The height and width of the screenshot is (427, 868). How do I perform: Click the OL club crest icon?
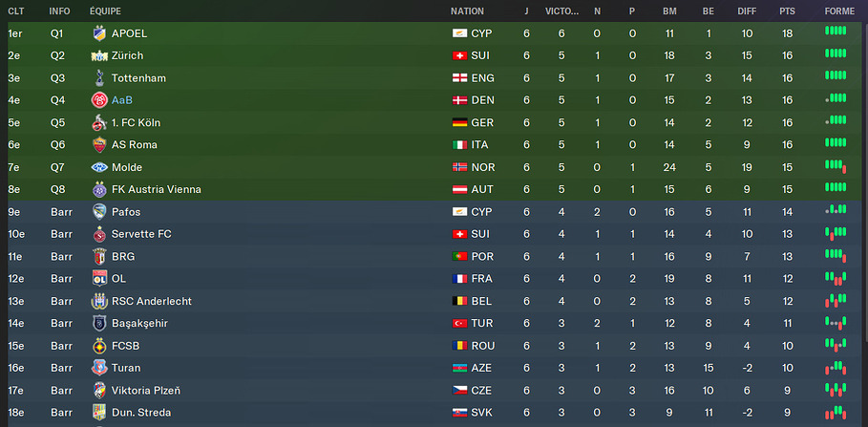(99, 279)
